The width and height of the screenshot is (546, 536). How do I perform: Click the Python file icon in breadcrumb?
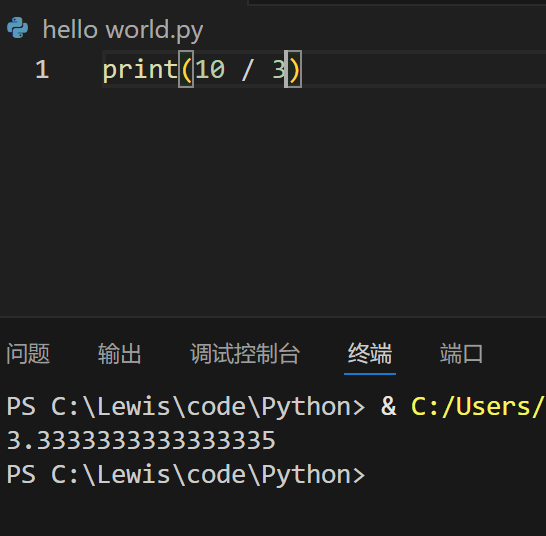(17, 28)
